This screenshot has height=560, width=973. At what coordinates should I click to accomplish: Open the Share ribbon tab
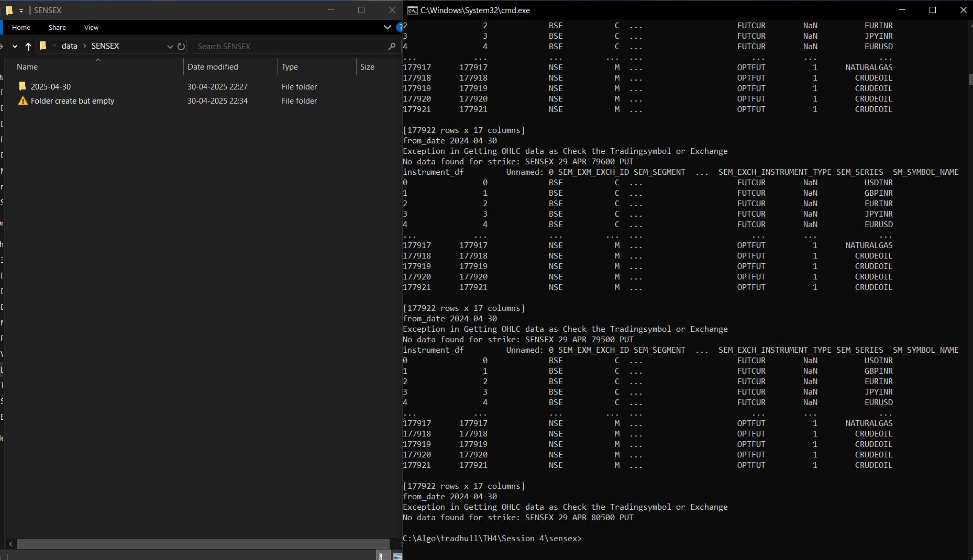pyautogui.click(x=57, y=27)
